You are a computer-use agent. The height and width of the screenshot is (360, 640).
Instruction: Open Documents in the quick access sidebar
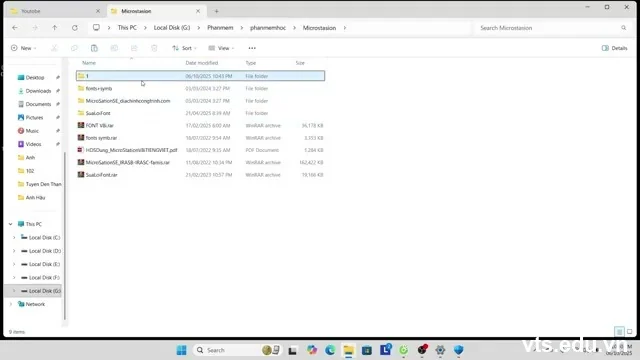(38, 104)
